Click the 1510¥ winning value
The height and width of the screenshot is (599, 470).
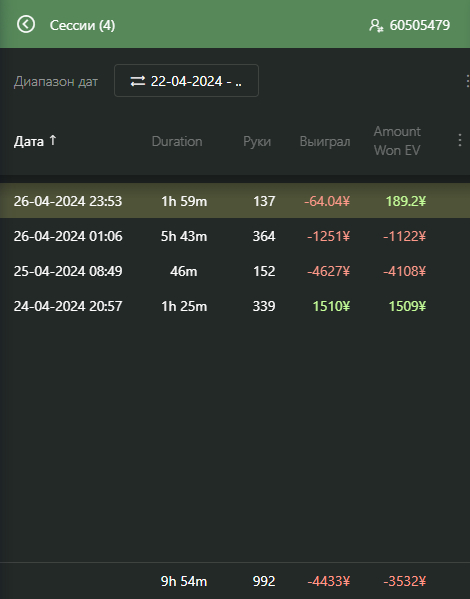(x=331, y=306)
